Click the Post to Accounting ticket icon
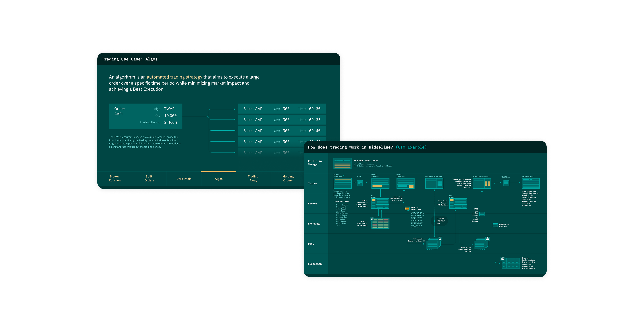This screenshot has width=644, height=330. click(x=506, y=183)
